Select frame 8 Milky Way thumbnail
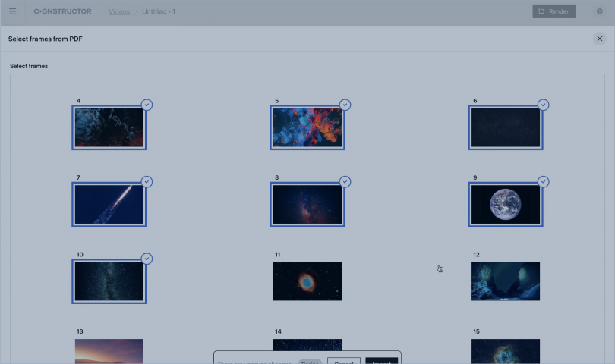Viewport: 615px width, 364px height. point(307,204)
